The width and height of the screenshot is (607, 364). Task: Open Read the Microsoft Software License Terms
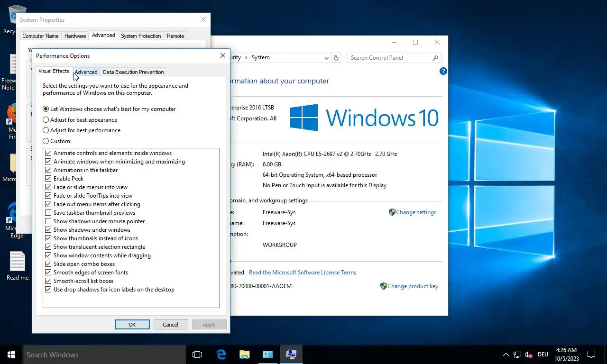(303, 273)
